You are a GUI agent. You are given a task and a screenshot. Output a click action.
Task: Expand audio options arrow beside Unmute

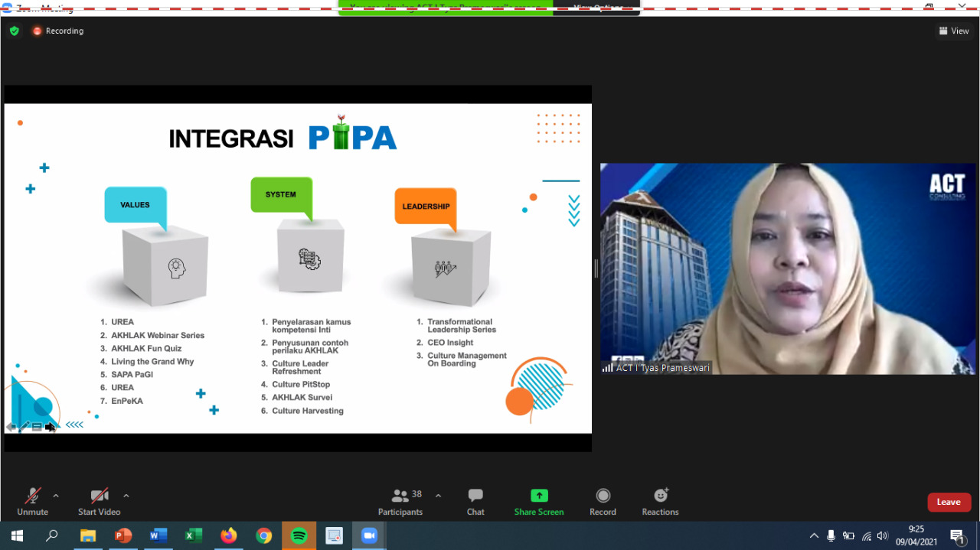[56, 496]
